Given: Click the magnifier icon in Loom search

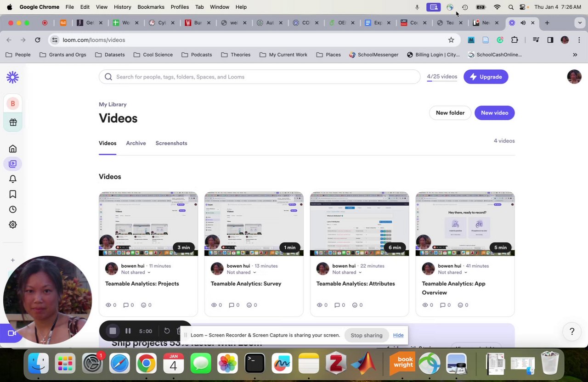Looking at the screenshot, I should pos(108,77).
